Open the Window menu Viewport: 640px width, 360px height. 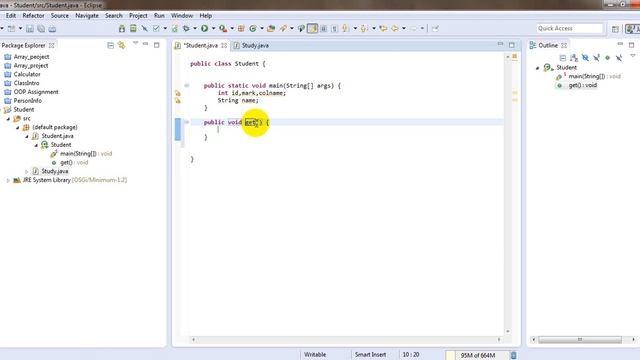click(x=182, y=16)
